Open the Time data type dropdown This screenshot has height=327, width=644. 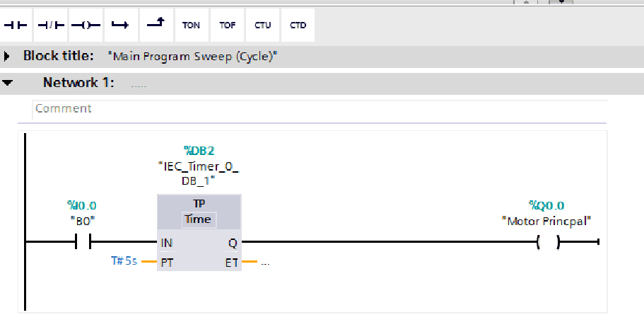point(199,219)
